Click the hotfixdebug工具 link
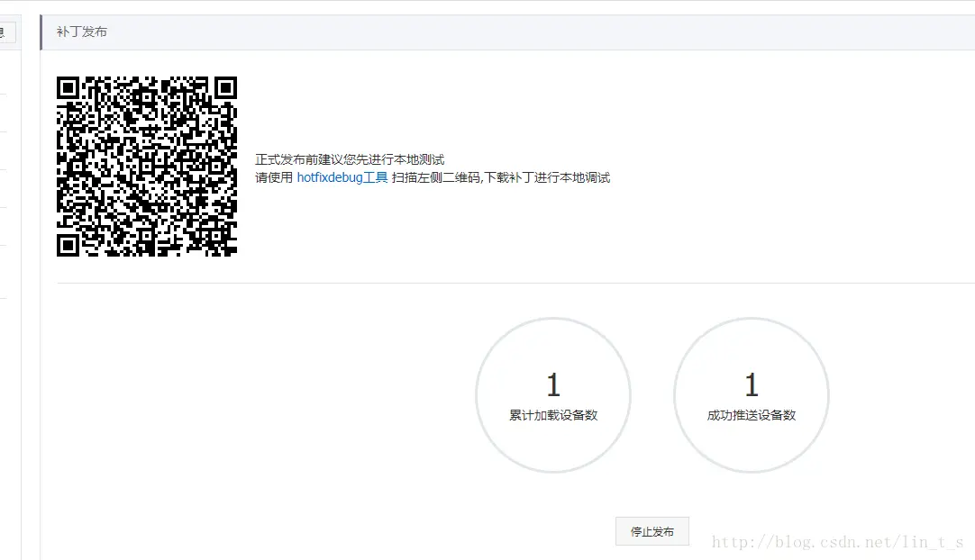 [x=341, y=177]
